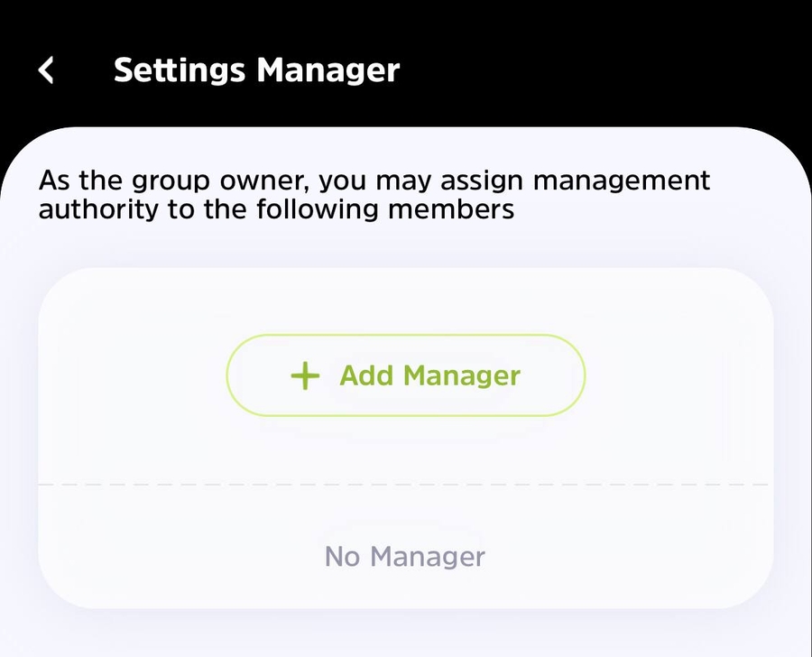Tap the left chevron in header
Screen dimensions: 812x657
coord(47,69)
